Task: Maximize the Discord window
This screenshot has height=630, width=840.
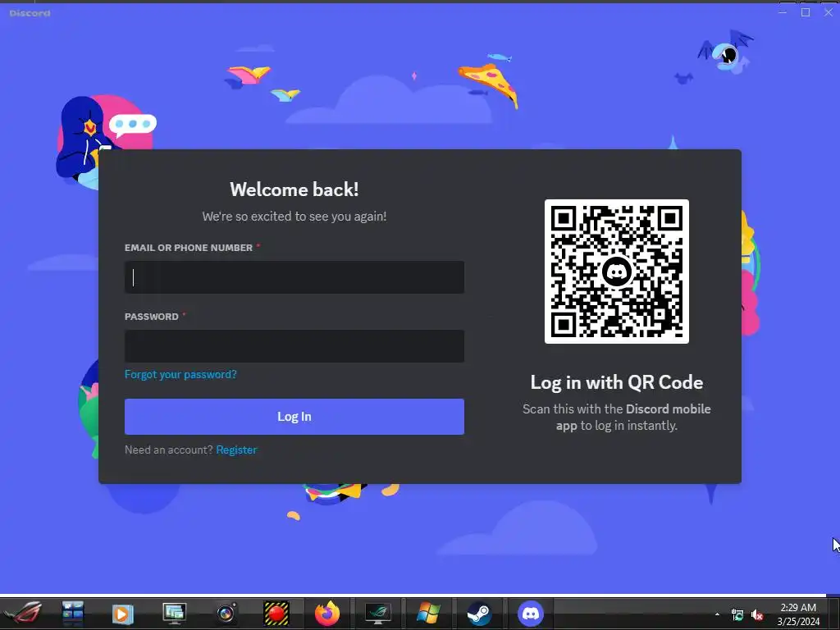Action: pos(806,12)
